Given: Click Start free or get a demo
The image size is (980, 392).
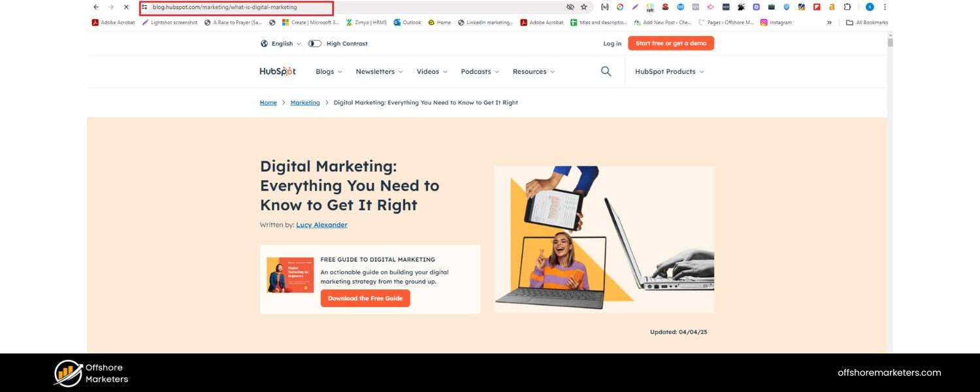Looking at the screenshot, I should (x=671, y=43).
